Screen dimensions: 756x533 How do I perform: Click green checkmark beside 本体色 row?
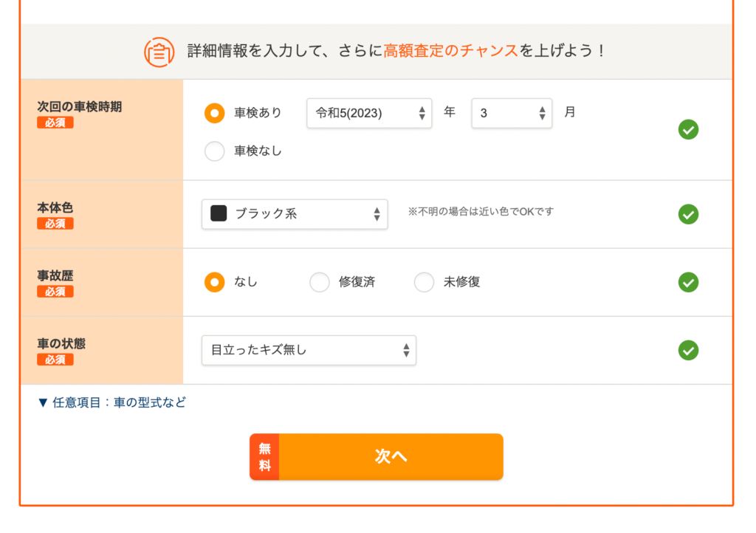tap(688, 214)
